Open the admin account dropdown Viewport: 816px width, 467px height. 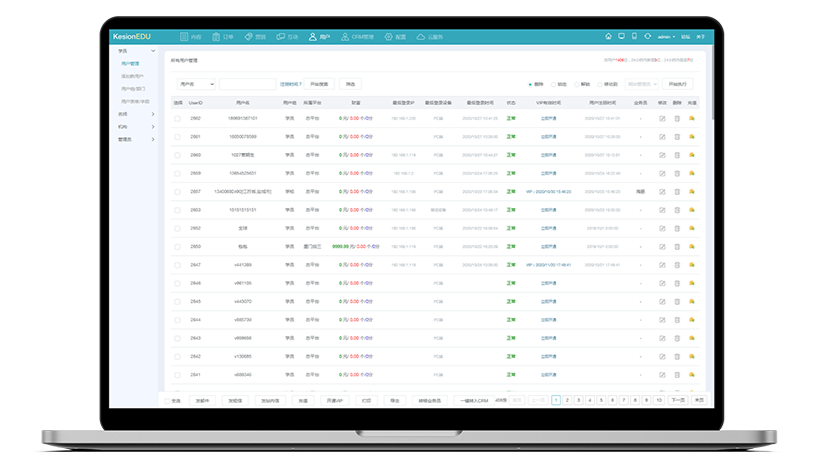(665, 36)
